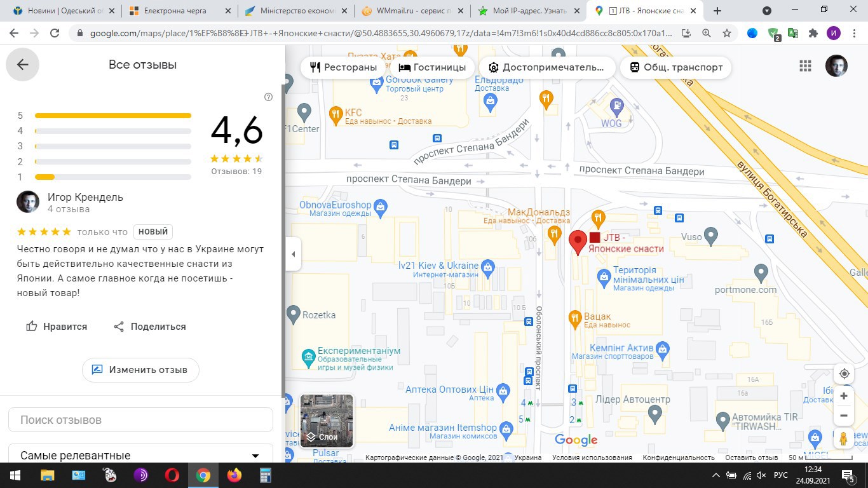This screenshot has width=868, height=488.
Task: Show my location on the map
Action: pos(844,374)
